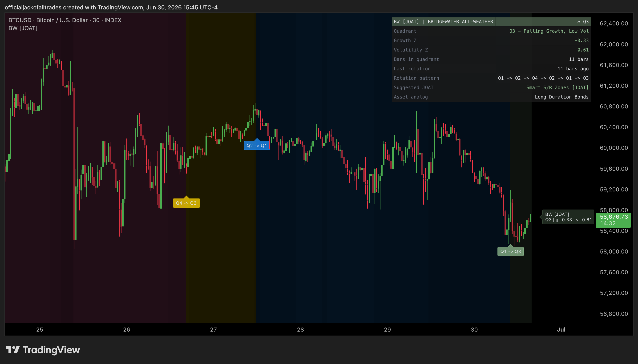Click the date label 29 on time axis

387,329
